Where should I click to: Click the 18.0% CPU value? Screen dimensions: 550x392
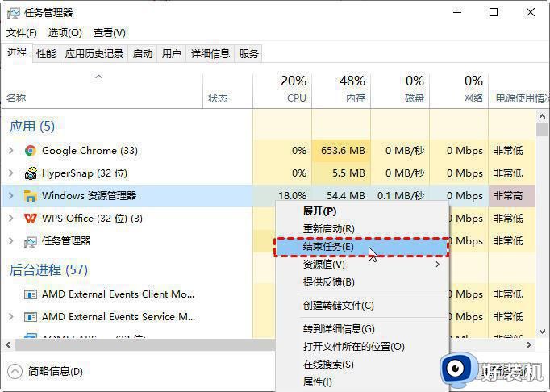point(292,195)
